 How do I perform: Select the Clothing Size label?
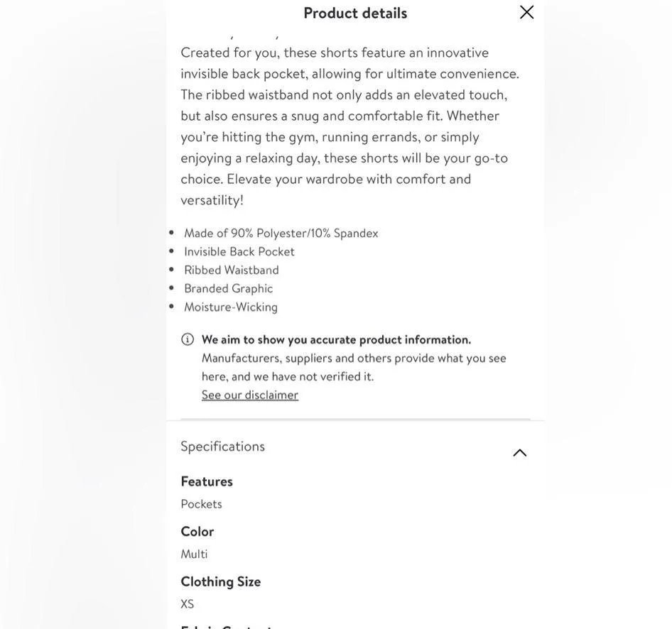[x=221, y=581]
